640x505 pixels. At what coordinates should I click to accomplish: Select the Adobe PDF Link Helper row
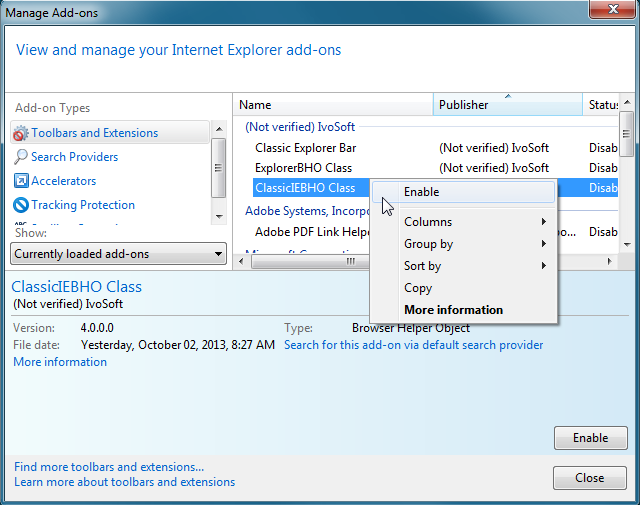point(312,232)
